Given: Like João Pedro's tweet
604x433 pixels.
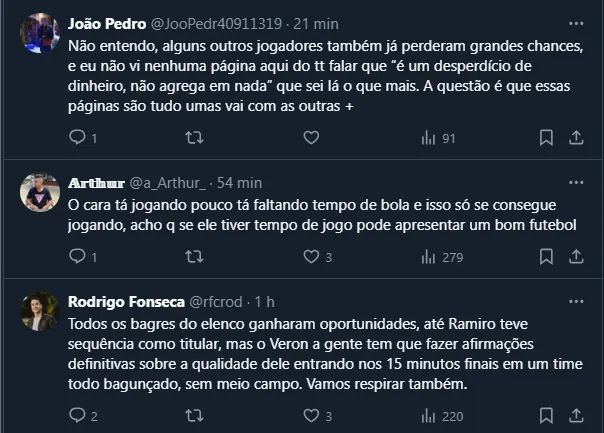Looking at the screenshot, I should (x=311, y=138).
